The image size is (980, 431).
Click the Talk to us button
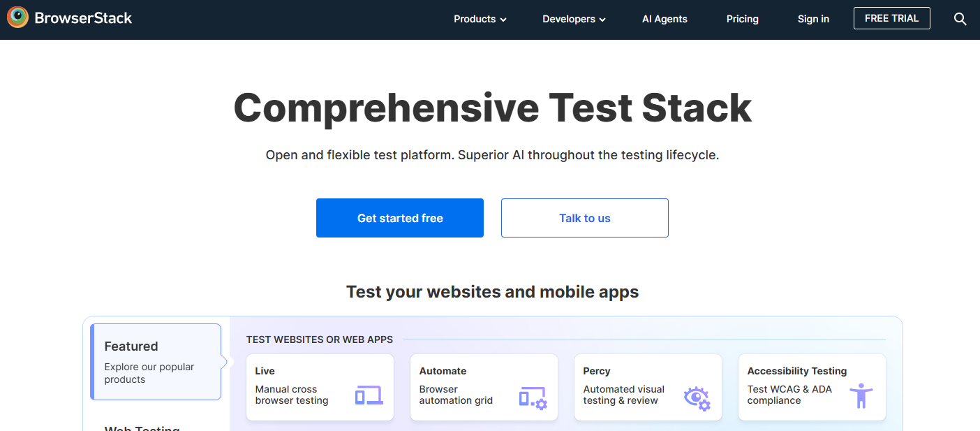(584, 218)
